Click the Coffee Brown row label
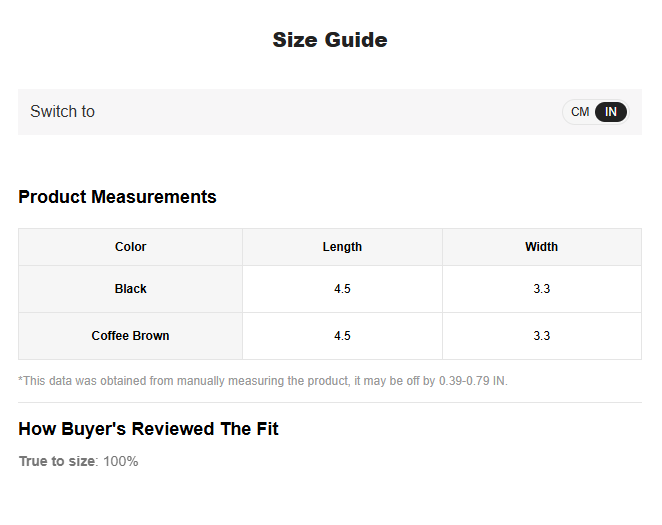The width and height of the screenshot is (662, 525). (x=130, y=336)
